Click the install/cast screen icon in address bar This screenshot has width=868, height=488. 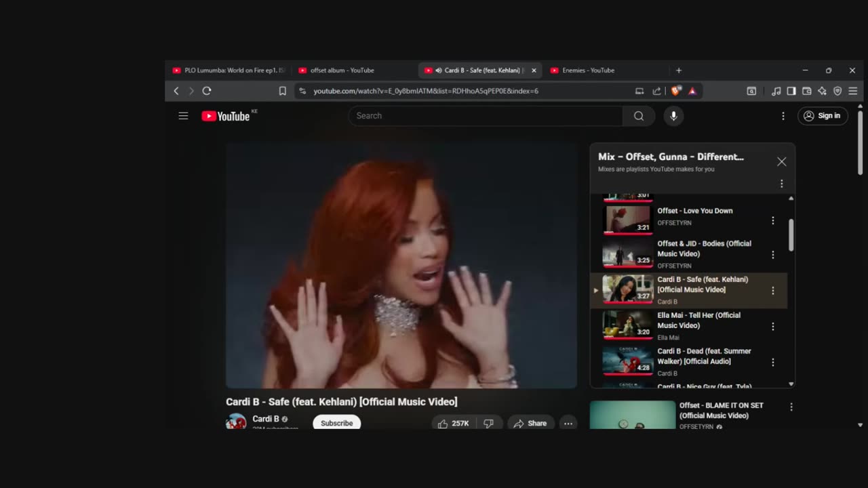(639, 91)
